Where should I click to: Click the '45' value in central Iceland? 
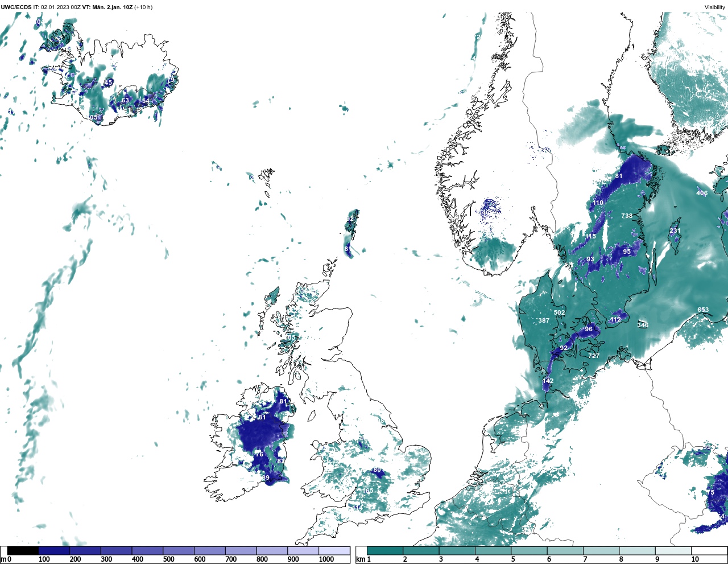pyautogui.click(x=108, y=83)
